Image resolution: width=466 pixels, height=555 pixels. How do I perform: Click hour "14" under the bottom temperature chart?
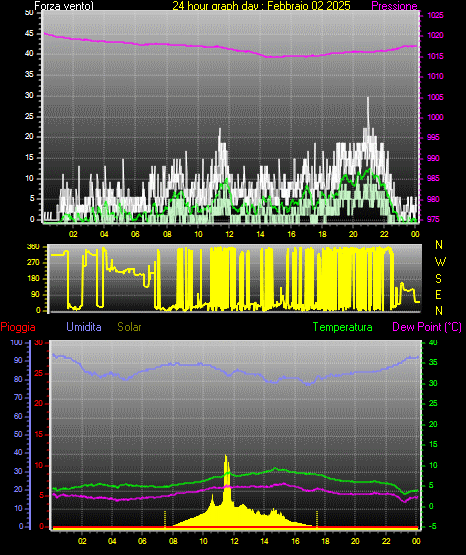click(x=264, y=541)
